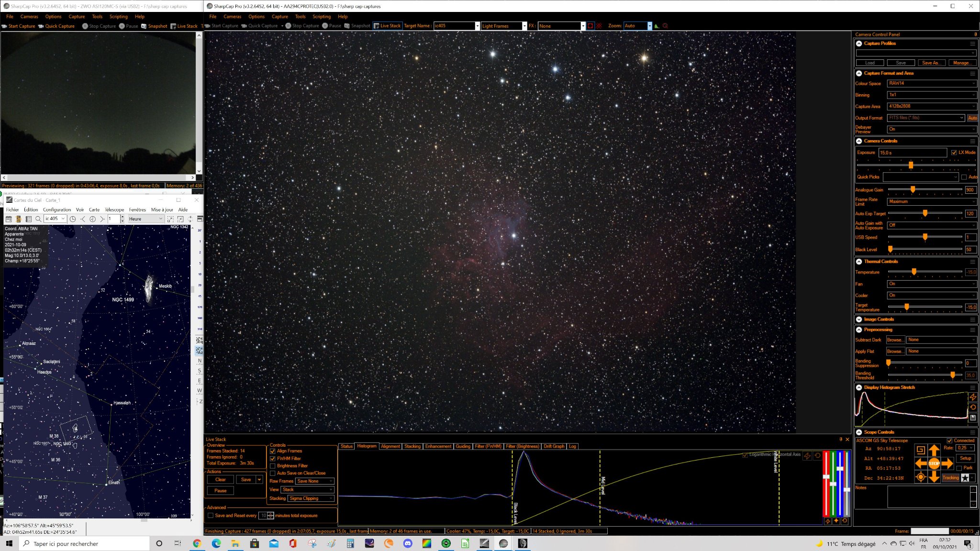The width and height of the screenshot is (980, 551).
Task: Open the Colour Space RAW14 dropdown
Action: tap(932, 83)
